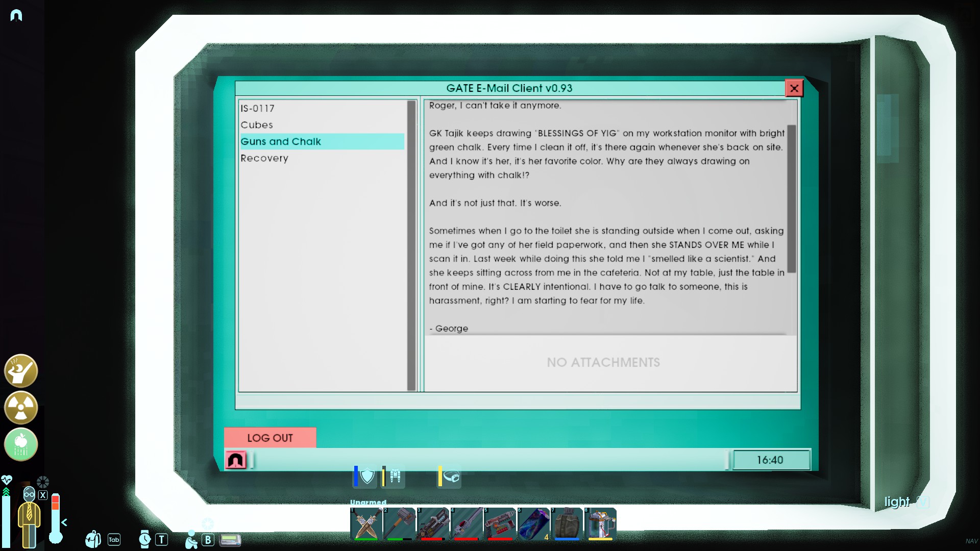Click the NO ATTACHMENTS area label

coord(603,362)
